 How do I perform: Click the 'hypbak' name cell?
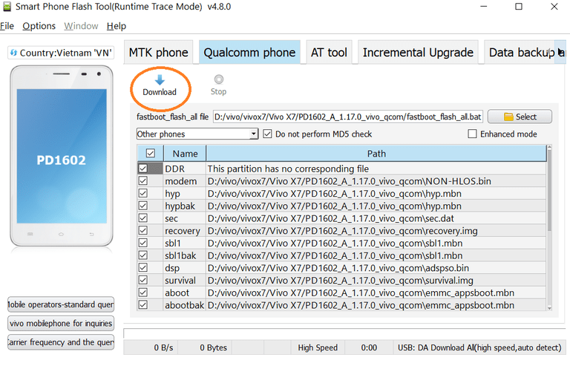[x=185, y=206]
